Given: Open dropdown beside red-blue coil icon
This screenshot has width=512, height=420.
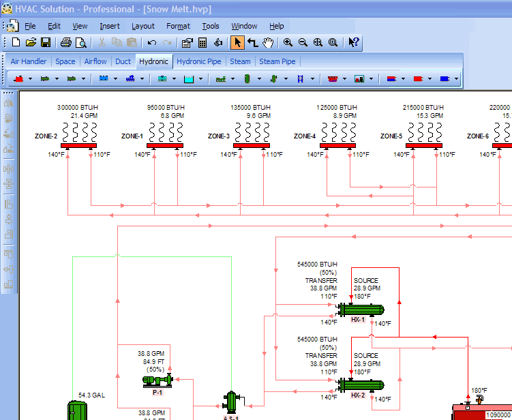Looking at the screenshot, I should coord(403,78).
